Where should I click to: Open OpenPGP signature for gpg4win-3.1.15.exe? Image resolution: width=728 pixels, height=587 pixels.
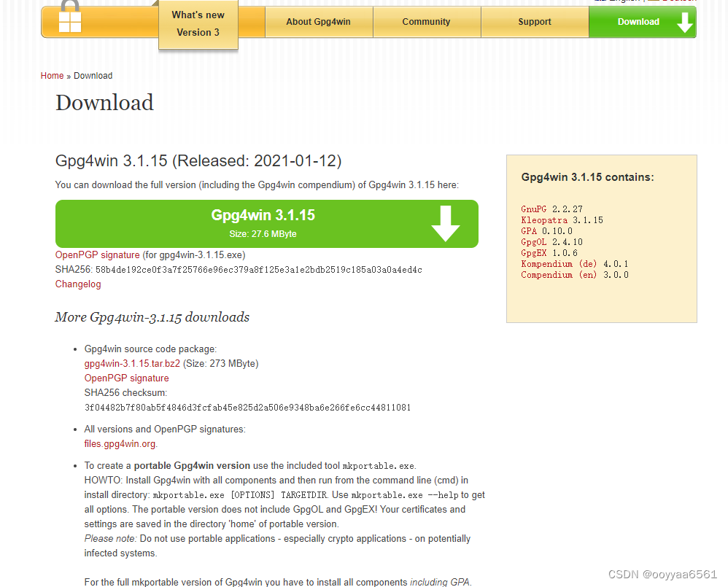coord(98,254)
